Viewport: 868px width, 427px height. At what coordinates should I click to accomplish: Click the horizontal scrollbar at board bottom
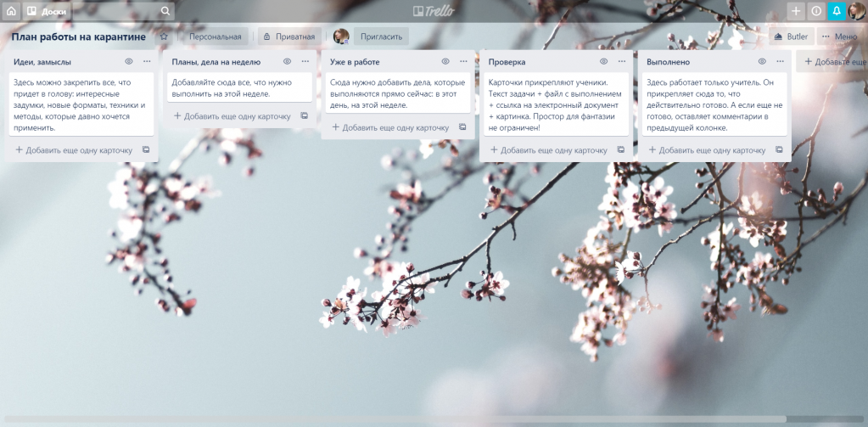click(395, 419)
